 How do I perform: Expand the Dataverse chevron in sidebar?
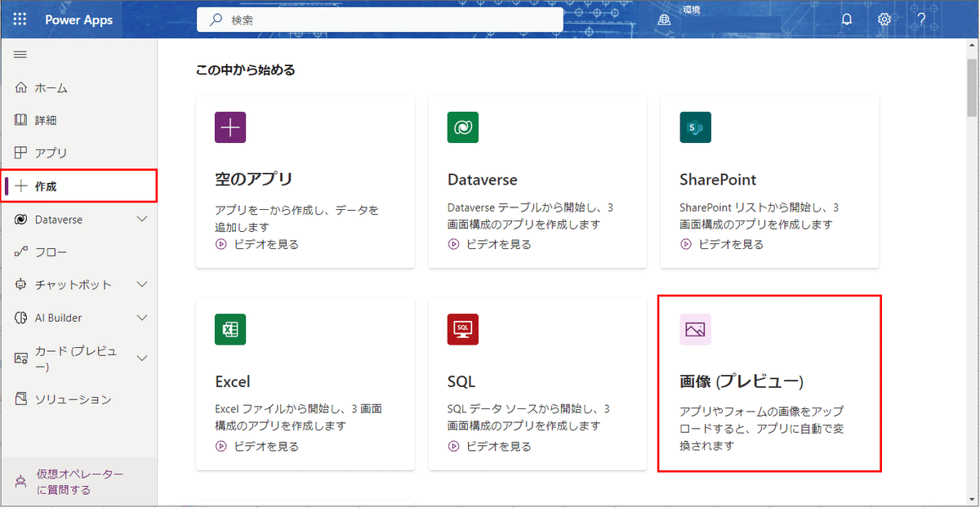click(x=142, y=220)
